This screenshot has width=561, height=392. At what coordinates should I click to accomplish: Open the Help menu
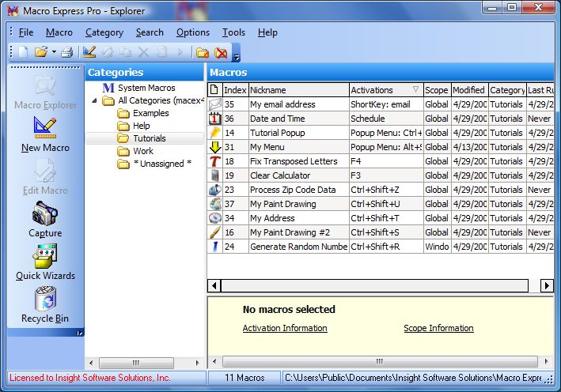coord(267,32)
